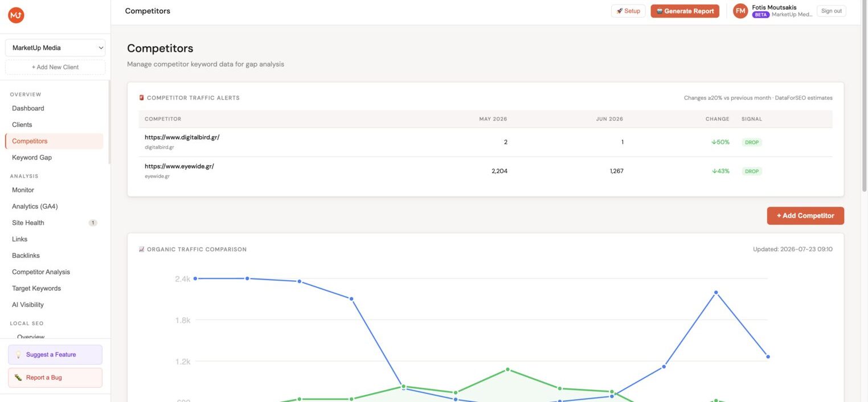Click the first blue data point at 2.4k
This screenshot has height=402, width=868.
195,278
